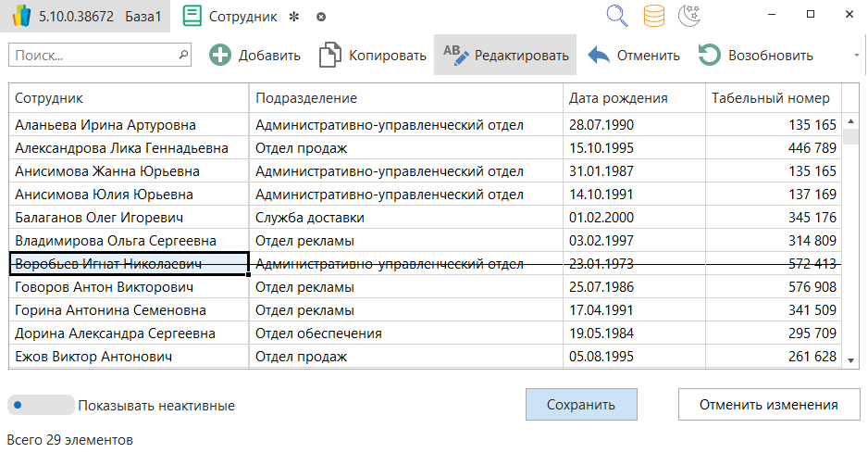Click the Отменить back arrow icon
Screen dimensions: 868x453
click(x=599, y=56)
